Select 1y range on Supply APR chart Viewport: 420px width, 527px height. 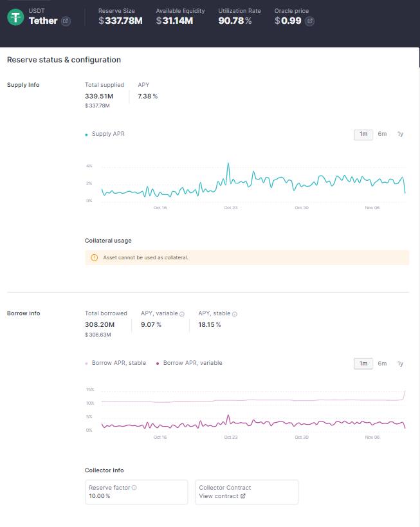pyautogui.click(x=400, y=134)
